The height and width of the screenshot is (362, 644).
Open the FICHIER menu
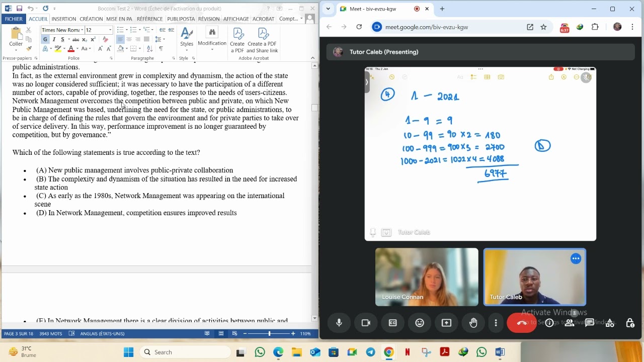(x=14, y=19)
